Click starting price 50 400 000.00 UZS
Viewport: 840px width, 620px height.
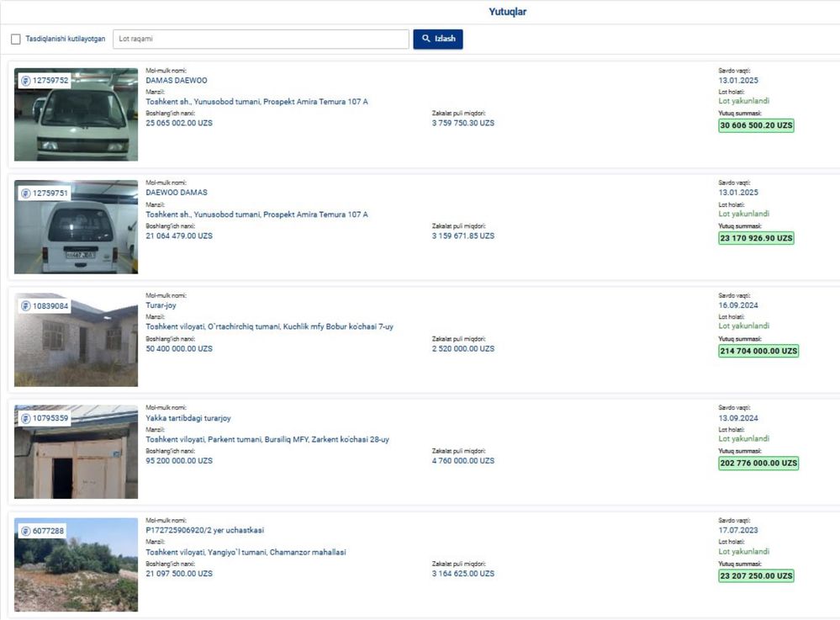[x=179, y=348]
